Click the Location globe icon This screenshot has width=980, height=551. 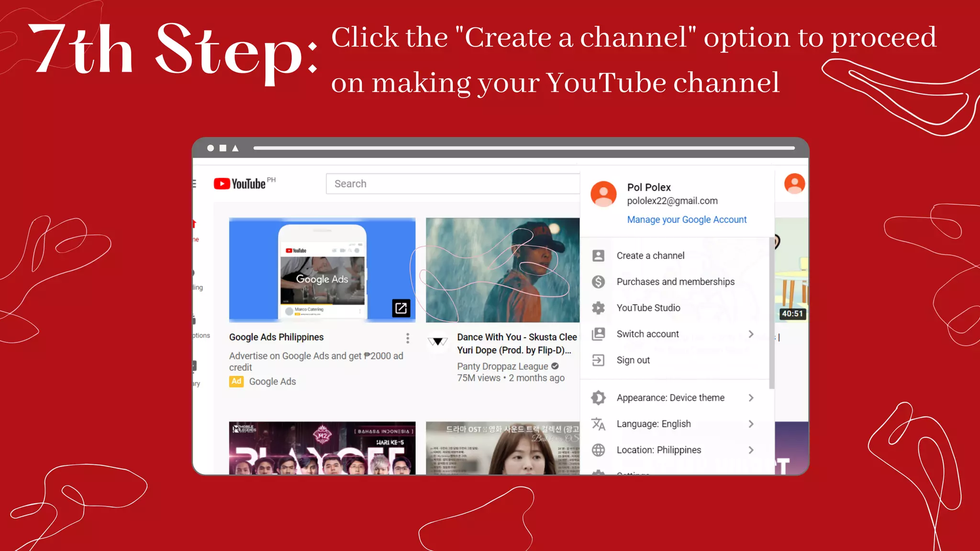[x=598, y=450]
